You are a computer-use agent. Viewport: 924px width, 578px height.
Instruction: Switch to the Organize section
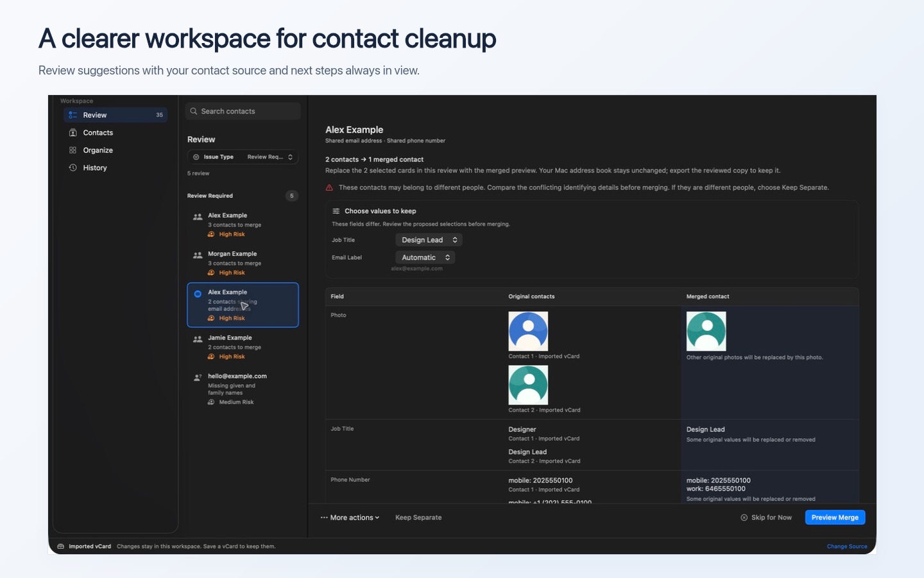coord(116,150)
